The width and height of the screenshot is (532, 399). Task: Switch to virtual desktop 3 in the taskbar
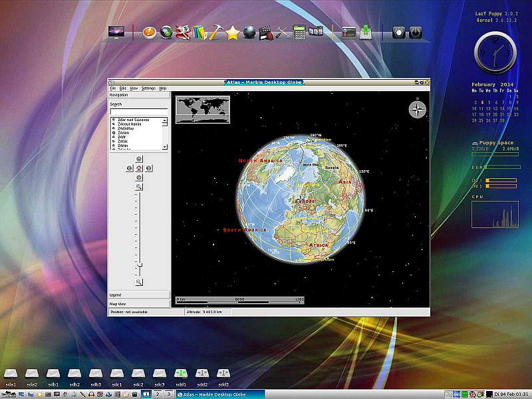169,394
